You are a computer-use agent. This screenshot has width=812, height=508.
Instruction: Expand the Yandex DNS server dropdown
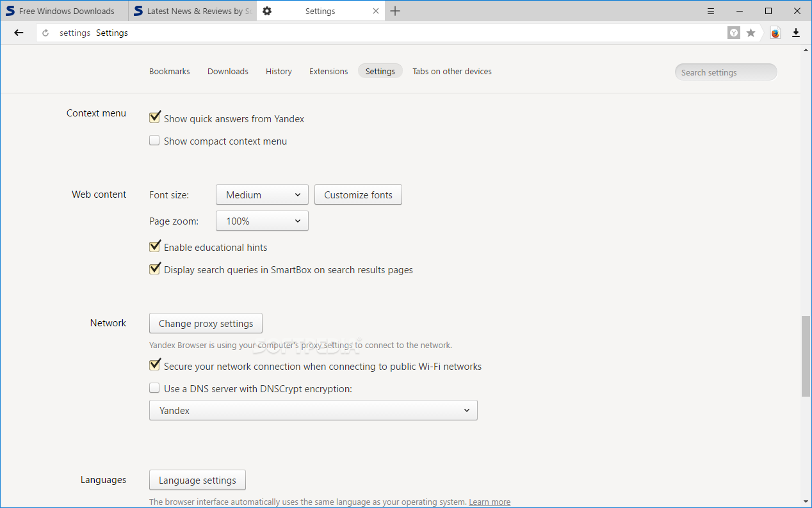313,410
